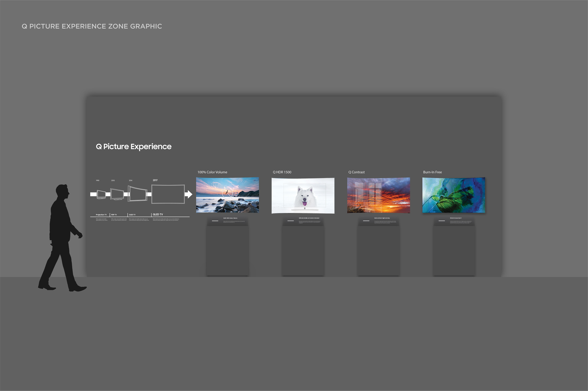This screenshot has width=588, height=391.
Task: Click the 1990 Projection TV outline icon
Action: [x=101, y=195]
